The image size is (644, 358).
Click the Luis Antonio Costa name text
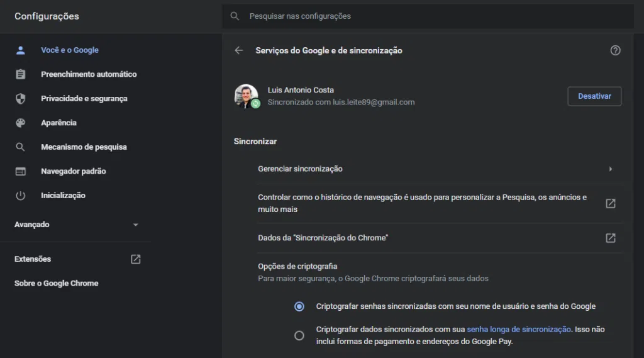click(301, 90)
